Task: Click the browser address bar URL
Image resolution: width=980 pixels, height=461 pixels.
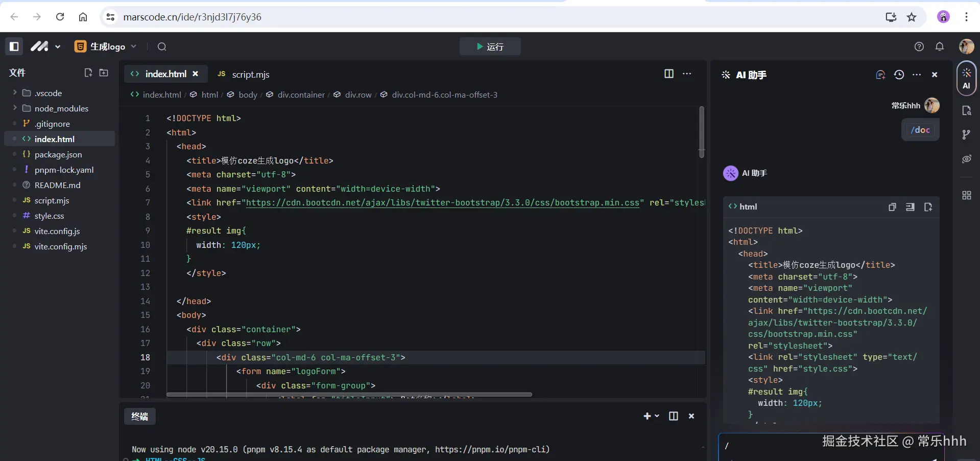Action: click(x=193, y=17)
